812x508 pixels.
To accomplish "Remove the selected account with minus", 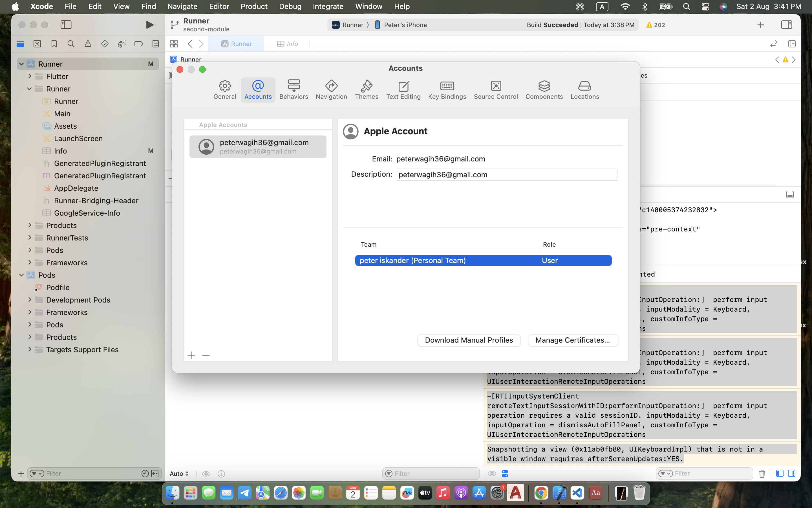I will [x=206, y=355].
